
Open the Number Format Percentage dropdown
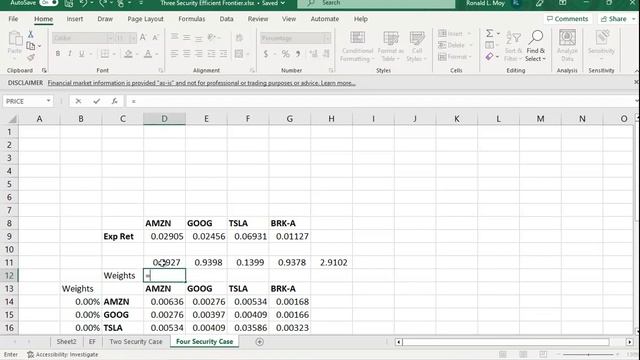click(327, 38)
